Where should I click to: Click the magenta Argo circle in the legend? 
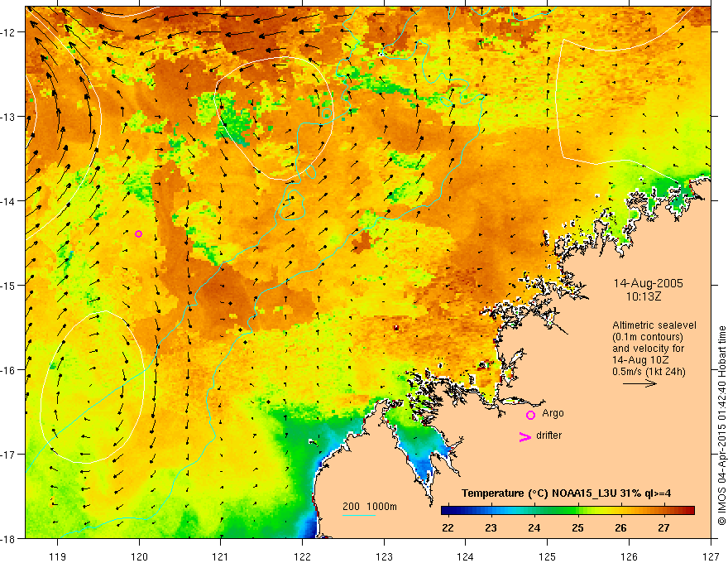tap(530, 415)
